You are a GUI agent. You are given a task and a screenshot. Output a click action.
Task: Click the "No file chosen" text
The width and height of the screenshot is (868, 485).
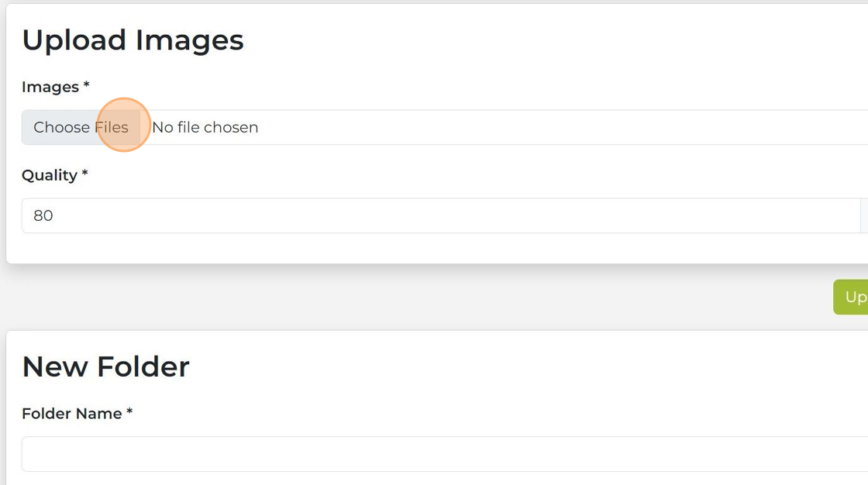click(205, 127)
